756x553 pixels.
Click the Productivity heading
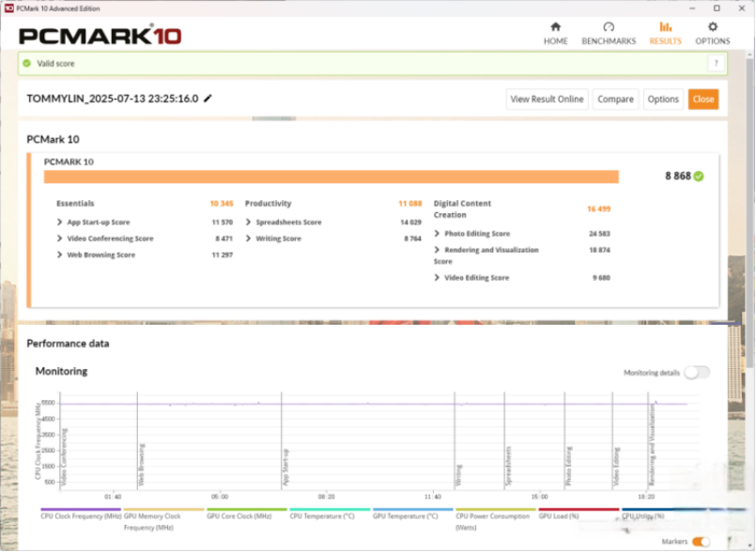(x=268, y=204)
